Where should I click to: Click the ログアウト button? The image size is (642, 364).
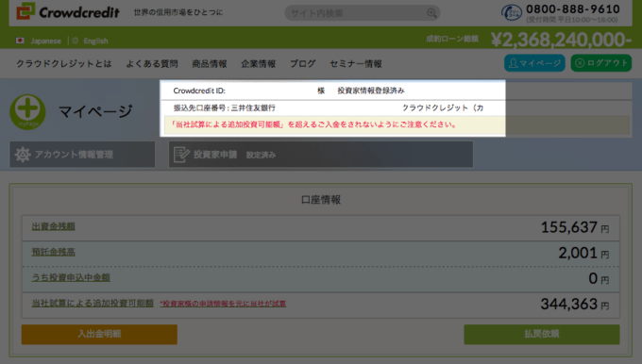point(601,63)
